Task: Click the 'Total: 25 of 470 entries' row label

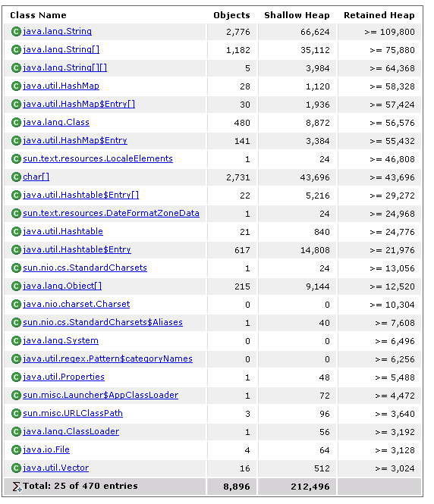Action: [x=80, y=486]
